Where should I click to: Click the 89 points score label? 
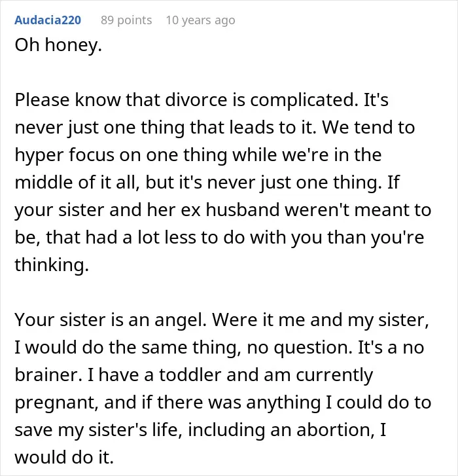point(126,20)
